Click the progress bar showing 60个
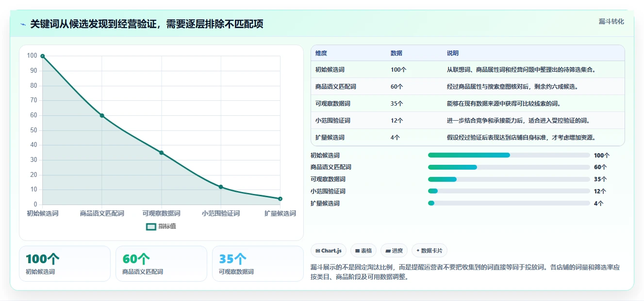Screen dimensions: 644x301 509,167
